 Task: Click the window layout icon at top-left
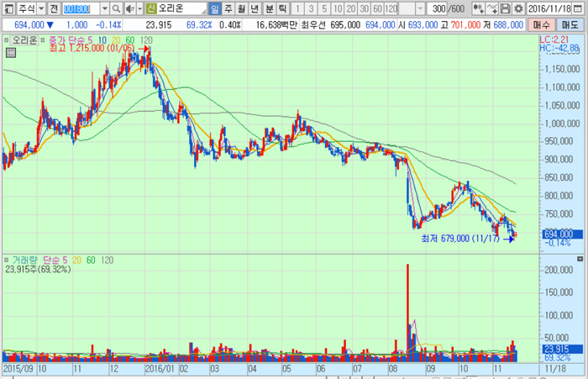click(x=8, y=8)
